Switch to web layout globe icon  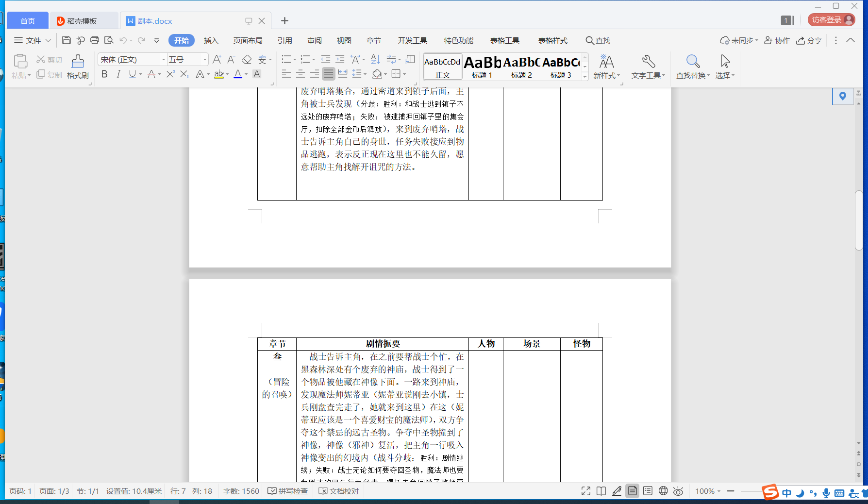coord(663,491)
